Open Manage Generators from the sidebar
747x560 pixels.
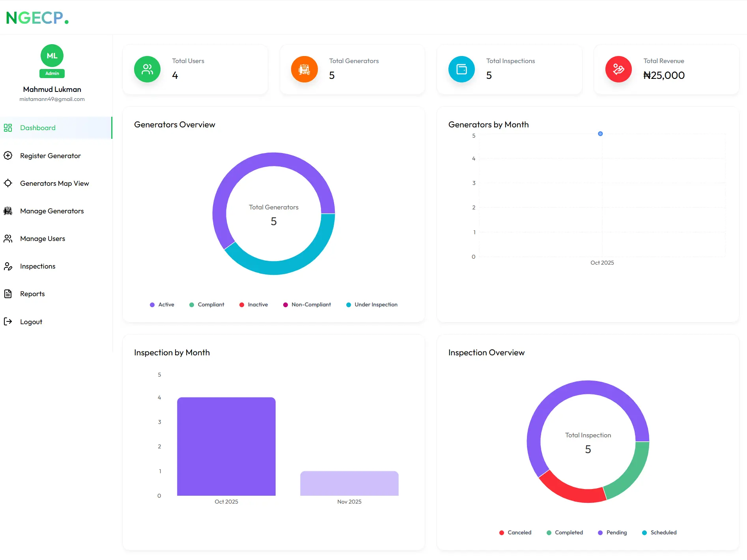52,211
